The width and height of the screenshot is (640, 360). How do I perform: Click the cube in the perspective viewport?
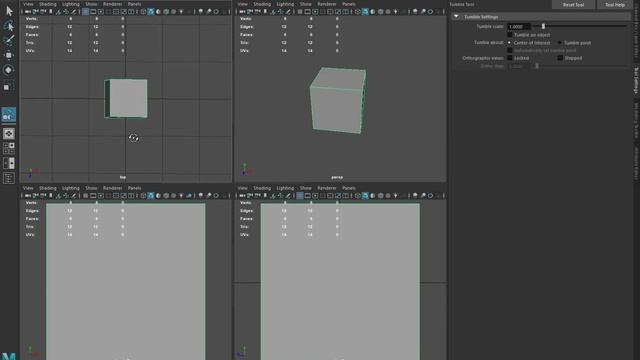[x=338, y=100]
